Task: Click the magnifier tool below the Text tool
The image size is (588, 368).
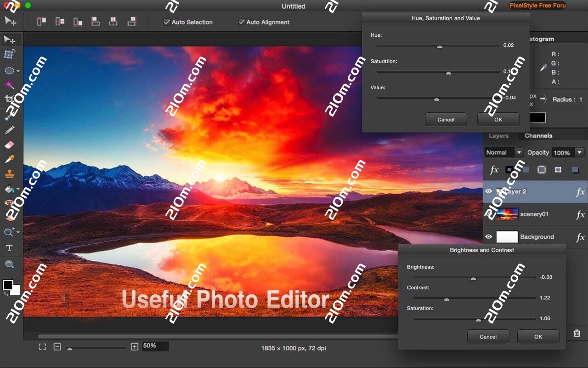Action: [9, 264]
